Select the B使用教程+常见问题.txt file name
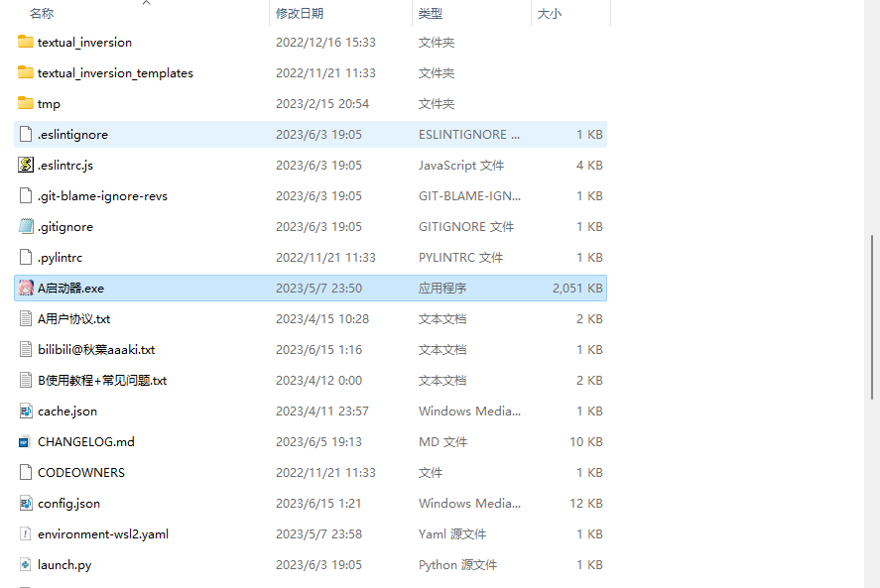 pos(103,381)
